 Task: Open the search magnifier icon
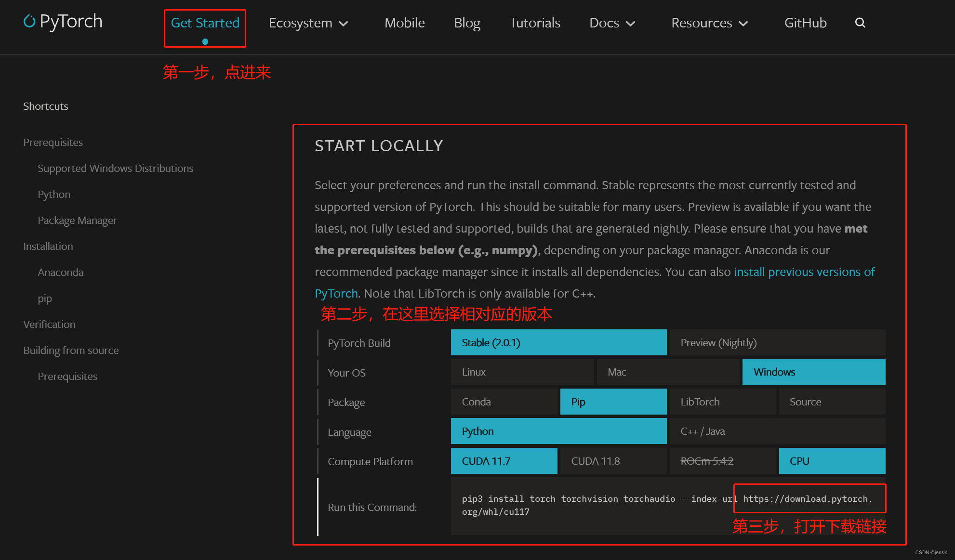860,23
